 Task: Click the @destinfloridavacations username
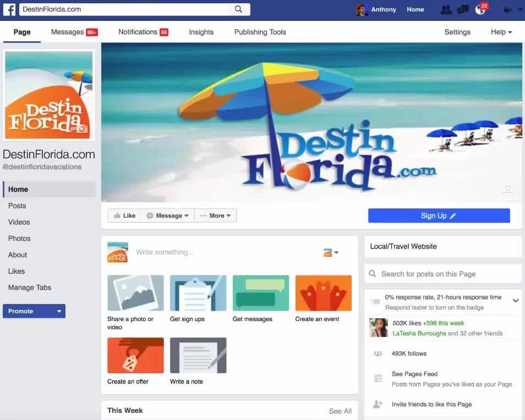42,167
